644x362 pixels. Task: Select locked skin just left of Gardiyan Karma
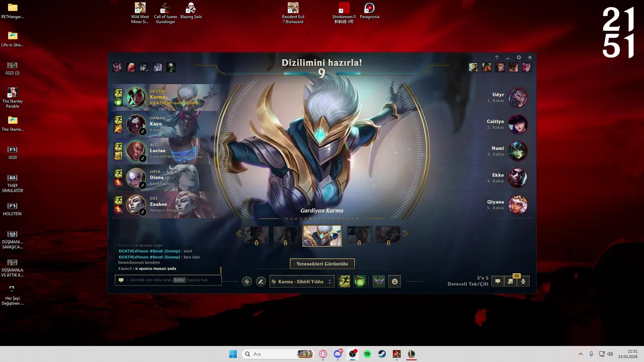285,235
